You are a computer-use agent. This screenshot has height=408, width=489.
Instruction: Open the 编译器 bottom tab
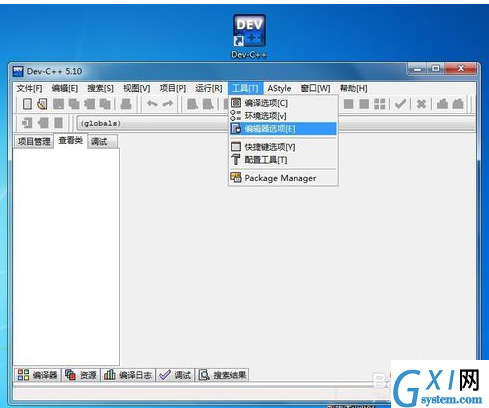[x=38, y=375]
